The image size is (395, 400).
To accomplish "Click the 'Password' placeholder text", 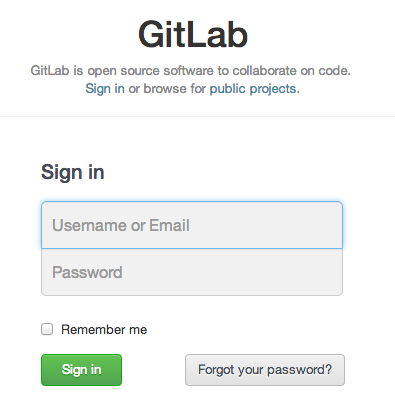I will [x=87, y=272].
